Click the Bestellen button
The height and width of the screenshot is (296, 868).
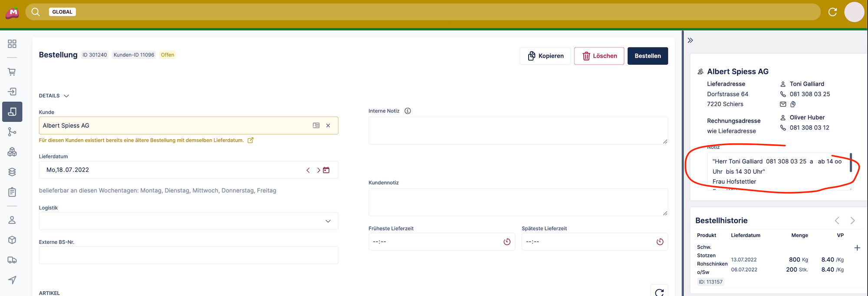pos(648,56)
